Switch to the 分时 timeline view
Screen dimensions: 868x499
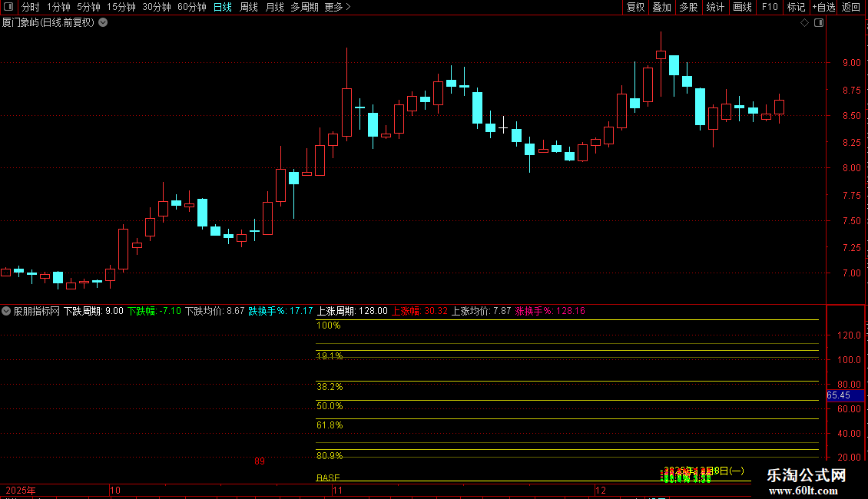31,7
